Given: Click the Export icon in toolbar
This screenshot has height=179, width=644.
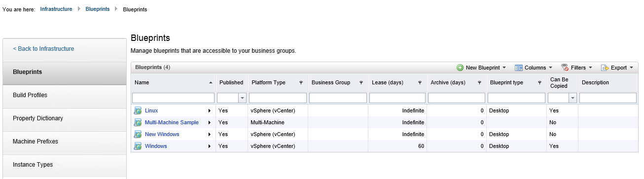Looking at the screenshot, I should (605, 68).
